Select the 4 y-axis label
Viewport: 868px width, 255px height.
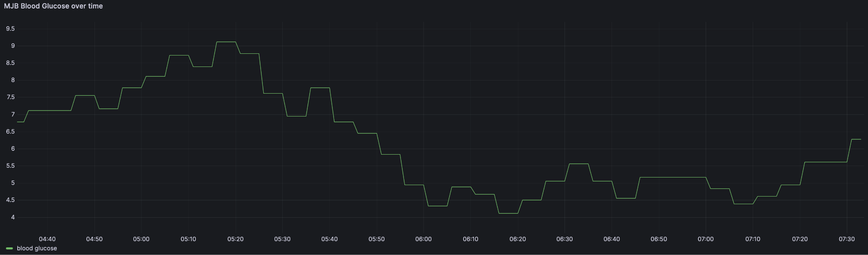[x=13, y=217]
